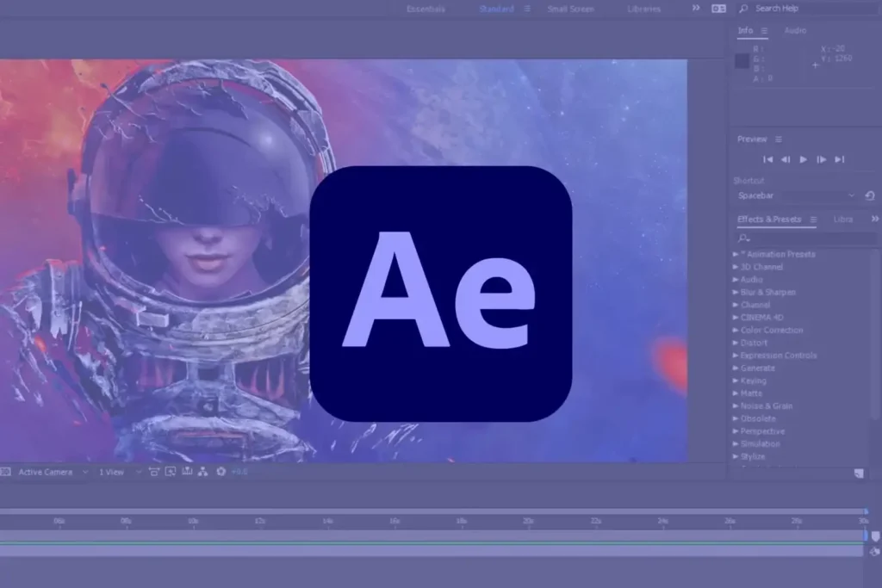The width and height of the screenshot is (882, 588).
Task: Click the Effects & Presets list scrollbar
Action: pos(874,334)
